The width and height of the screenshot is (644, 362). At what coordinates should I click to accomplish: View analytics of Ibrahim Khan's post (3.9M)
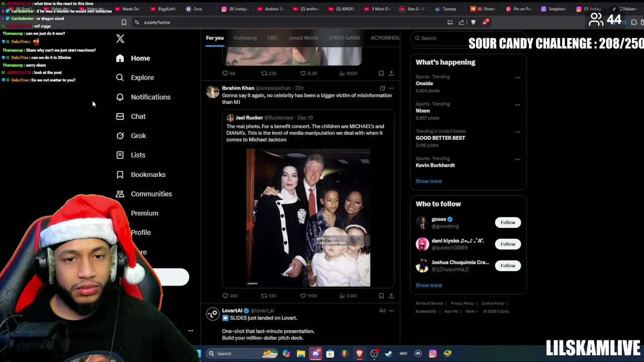pos(348,296)
